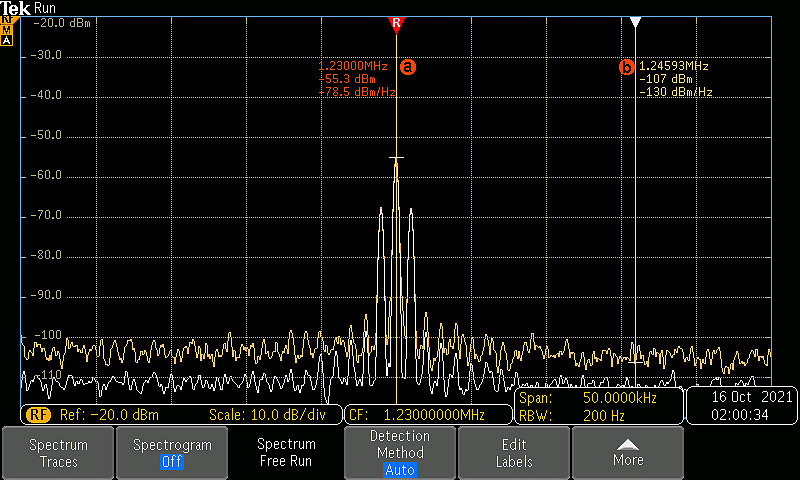Click the Tek logo
Viewport: 800px width, 480px height.
point(15,8)
